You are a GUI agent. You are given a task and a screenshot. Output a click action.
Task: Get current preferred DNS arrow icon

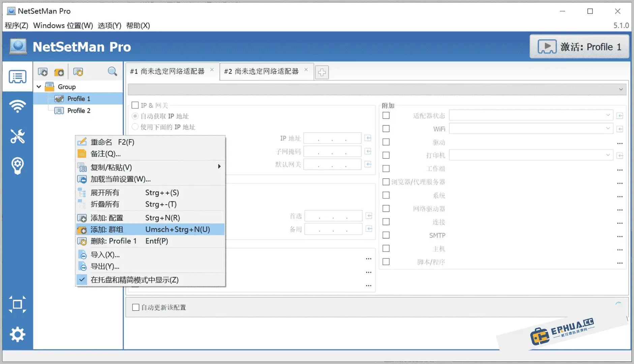369,216
